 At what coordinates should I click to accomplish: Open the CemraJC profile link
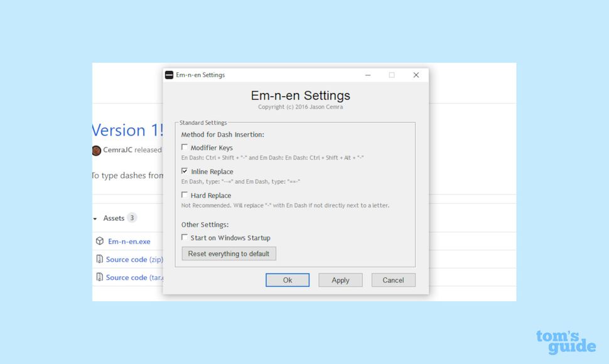point(119,150)
